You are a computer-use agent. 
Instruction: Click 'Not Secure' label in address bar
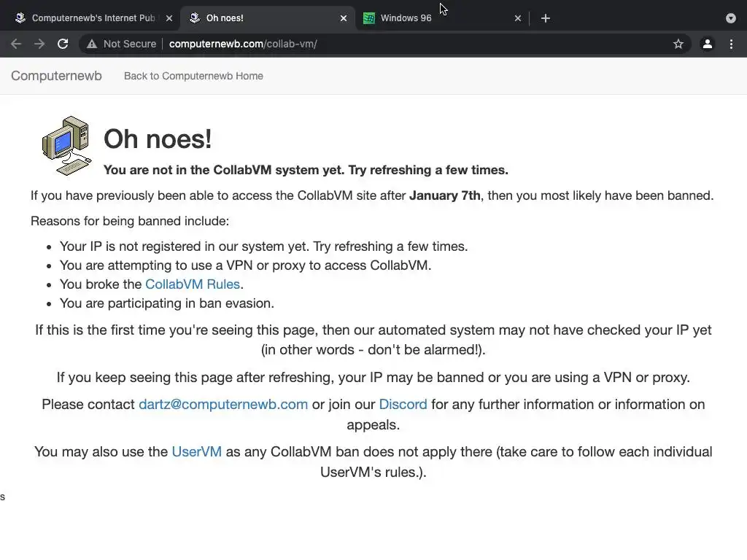[x=130, y=44]
